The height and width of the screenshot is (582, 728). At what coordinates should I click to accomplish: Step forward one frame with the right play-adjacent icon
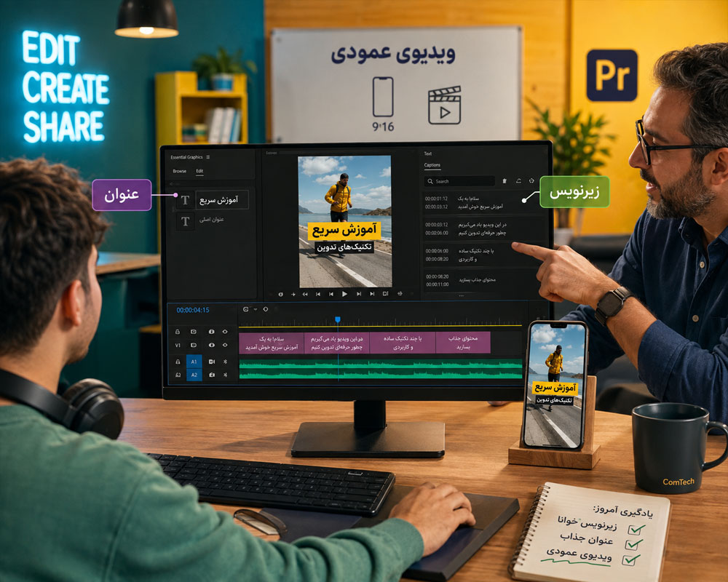358,294
